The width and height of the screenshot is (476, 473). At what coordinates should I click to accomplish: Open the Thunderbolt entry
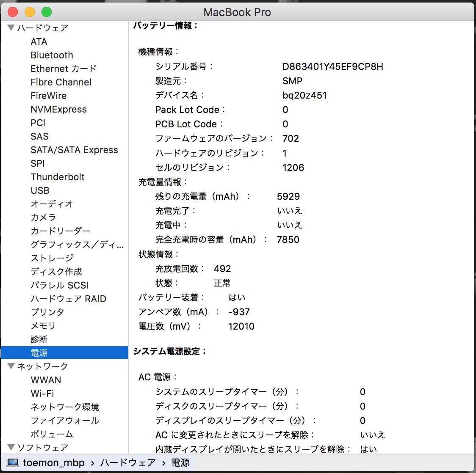click(x=58, y=177)
